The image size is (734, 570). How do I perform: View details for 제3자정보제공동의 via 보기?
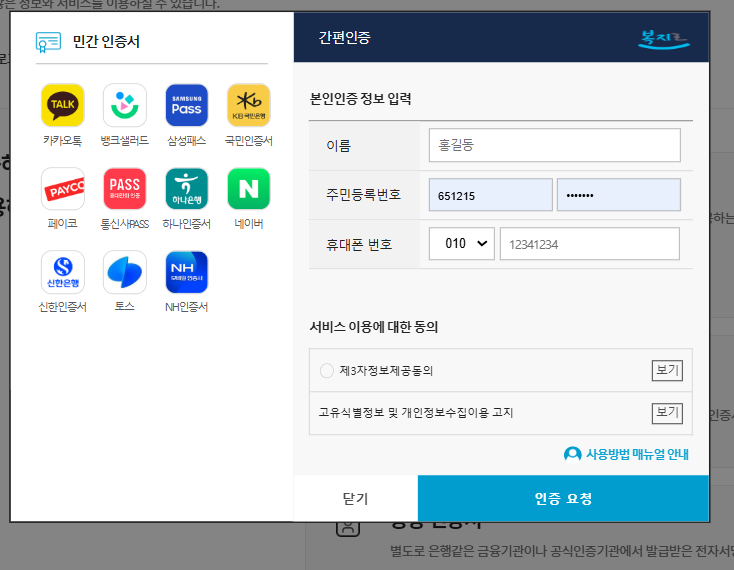tap(667, 371)
